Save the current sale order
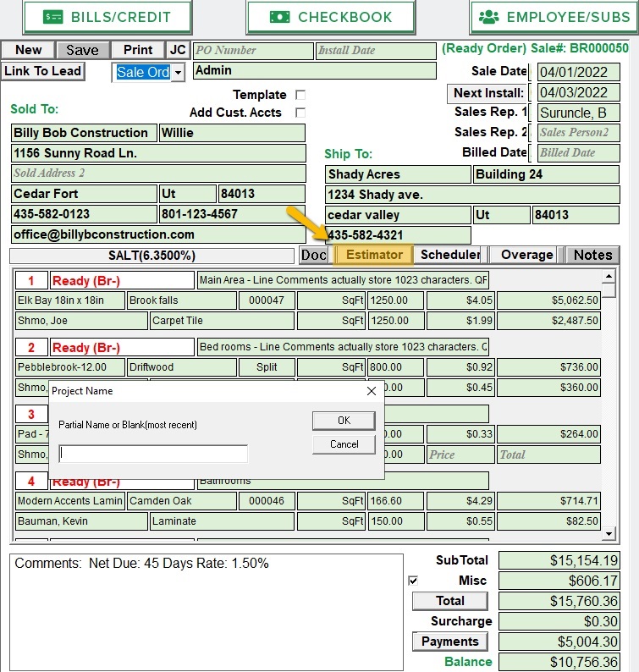This screenshot has width=639, height=672. (x=82, y=50)
